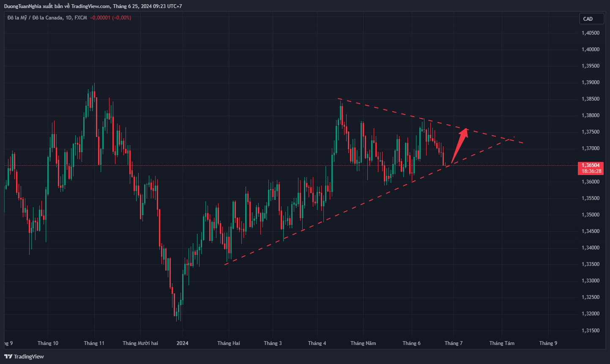The width and height of the screenshot is (610, 364).
Task: Click the Tháng 9 label at right end of time axis
Action: point(548,343)
